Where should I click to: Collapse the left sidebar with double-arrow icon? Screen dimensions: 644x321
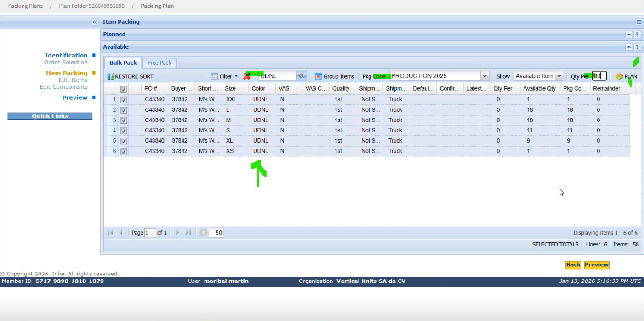95,22
